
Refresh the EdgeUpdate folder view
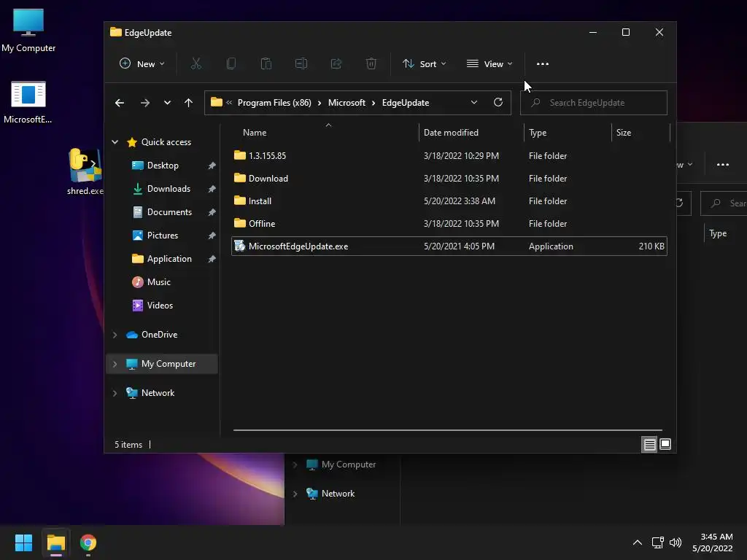pyautogui.click(x=498, y=103)
